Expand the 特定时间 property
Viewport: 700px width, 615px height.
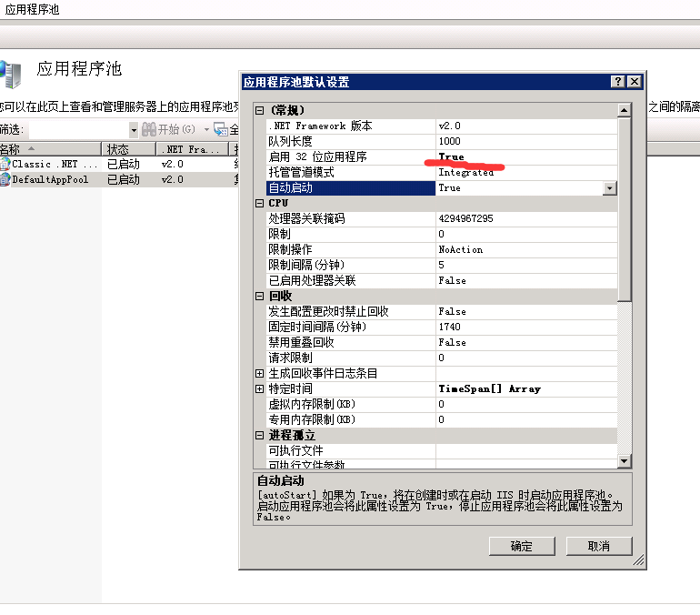tap(259, 389)
